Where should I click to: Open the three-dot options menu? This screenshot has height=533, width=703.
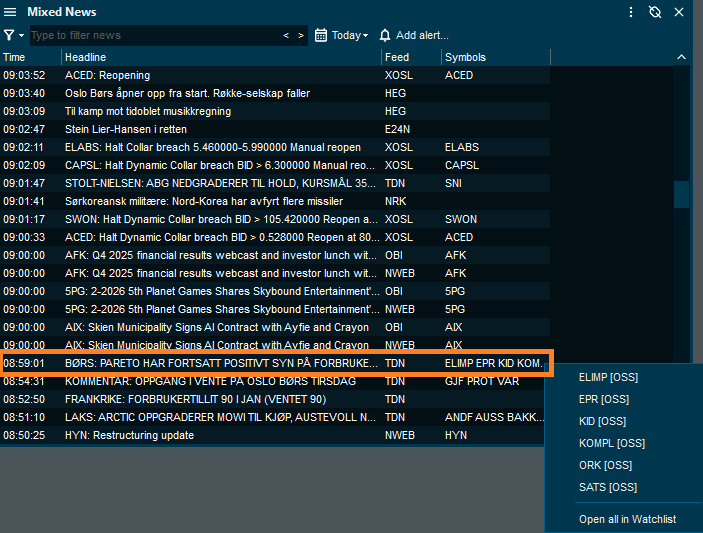point(631,12)
